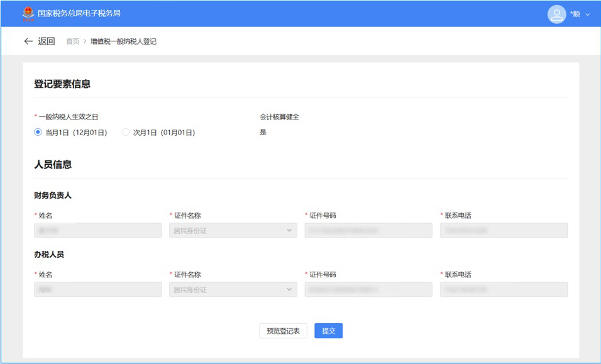Click the tax bureau emblem logo

[x=28, y=13]
